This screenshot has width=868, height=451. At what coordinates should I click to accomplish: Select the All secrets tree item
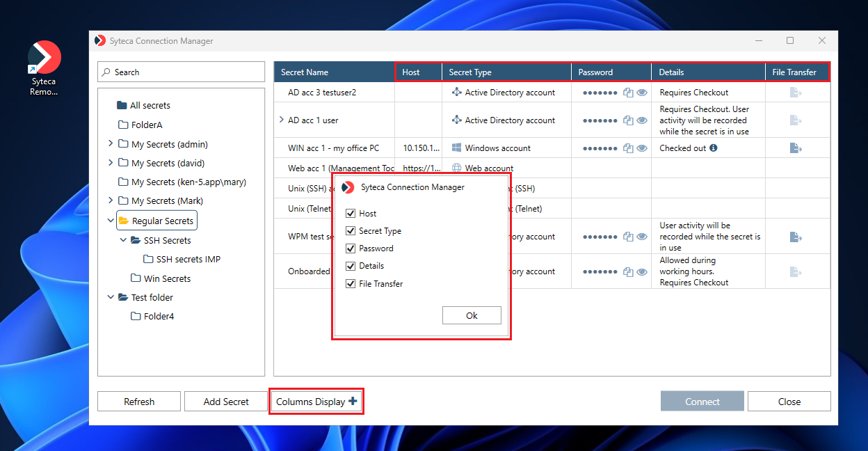pyautogui.click(x=150, y=106)
